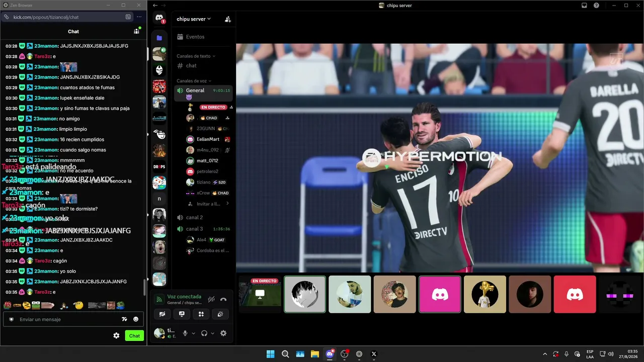Open the chat identity badge icon in message box
The image size is (644, 362).
tap(11, 319)
